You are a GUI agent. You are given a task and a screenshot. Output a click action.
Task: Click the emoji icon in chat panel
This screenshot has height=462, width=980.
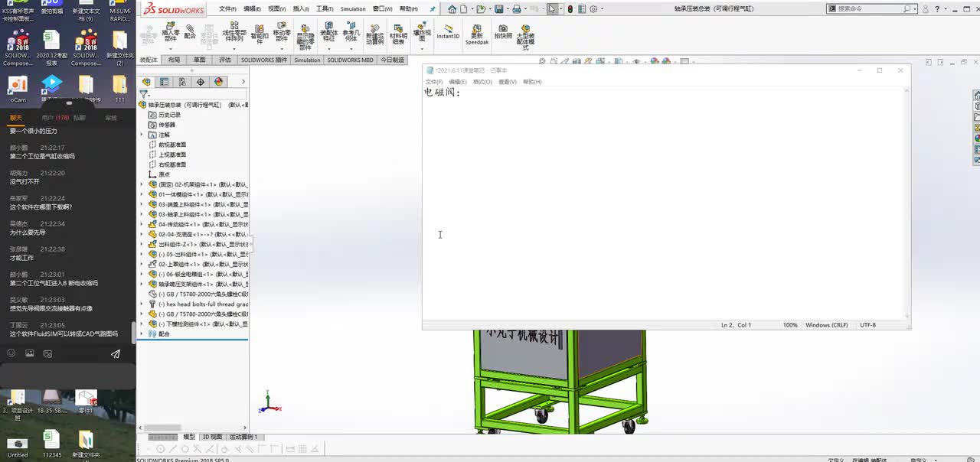point(11,353)
